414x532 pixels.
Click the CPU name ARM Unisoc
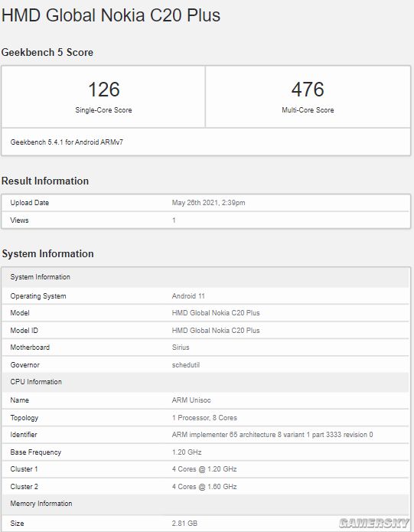(191, 400)
